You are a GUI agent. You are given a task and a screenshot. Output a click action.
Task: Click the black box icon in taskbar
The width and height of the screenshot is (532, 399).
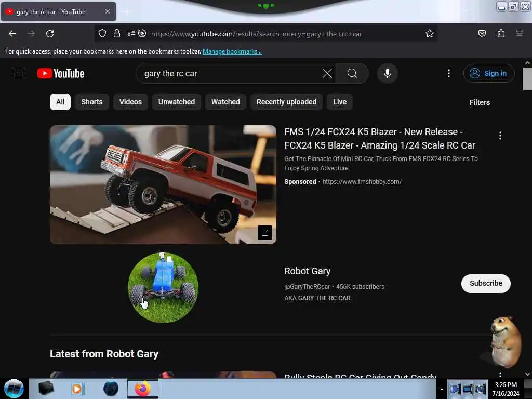coord(46,389)
